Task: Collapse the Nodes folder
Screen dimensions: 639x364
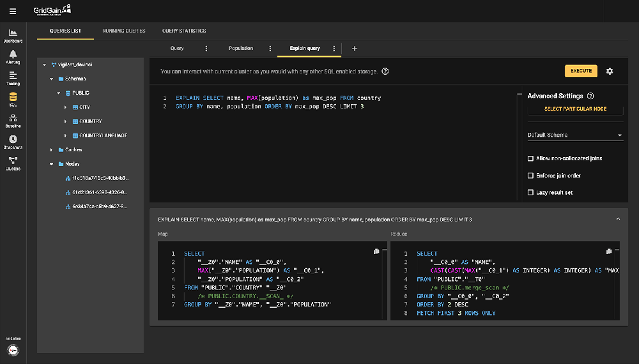Action: [51, 164]
